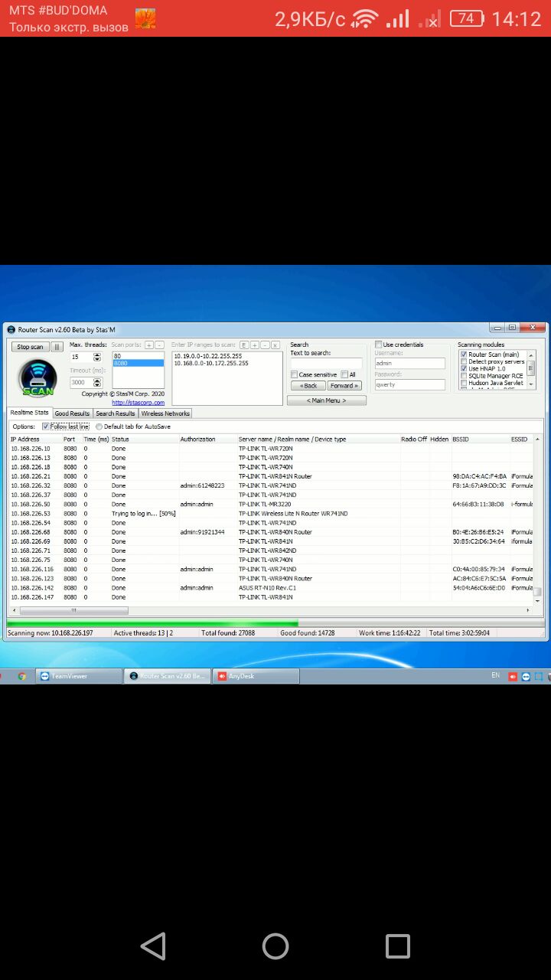
Task: Open the stascorp.com link
Action: tap(138, 402)
